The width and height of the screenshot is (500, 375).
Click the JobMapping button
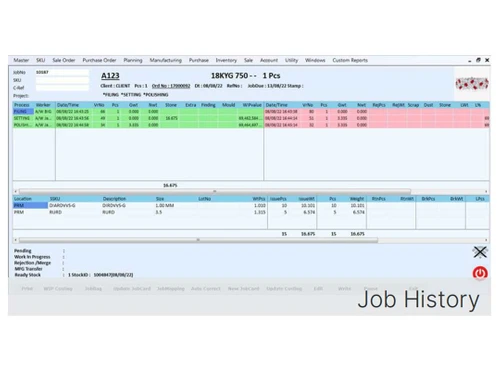[171, 289]
